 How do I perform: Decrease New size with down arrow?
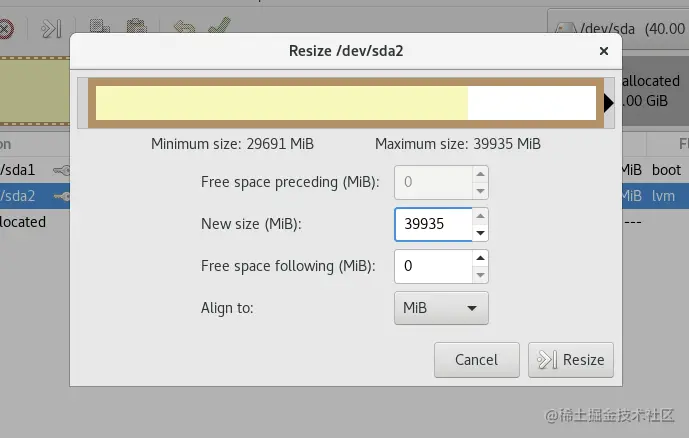pos(480,233)
